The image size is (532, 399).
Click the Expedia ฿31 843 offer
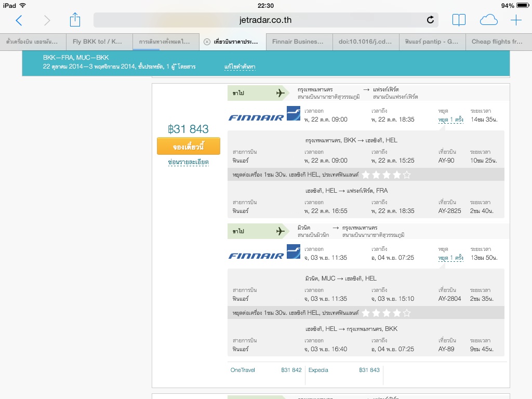pyautogui.click(x=344, y=370)
